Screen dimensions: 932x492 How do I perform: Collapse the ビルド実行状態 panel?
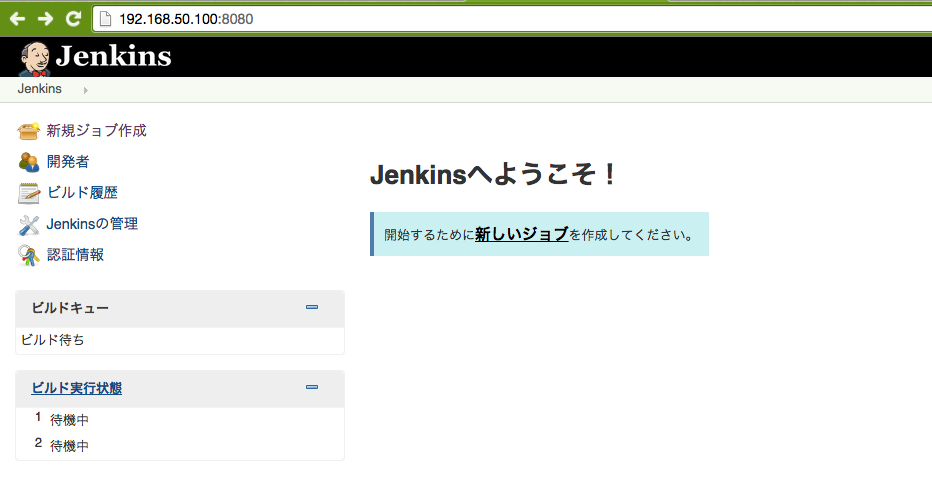312,387
